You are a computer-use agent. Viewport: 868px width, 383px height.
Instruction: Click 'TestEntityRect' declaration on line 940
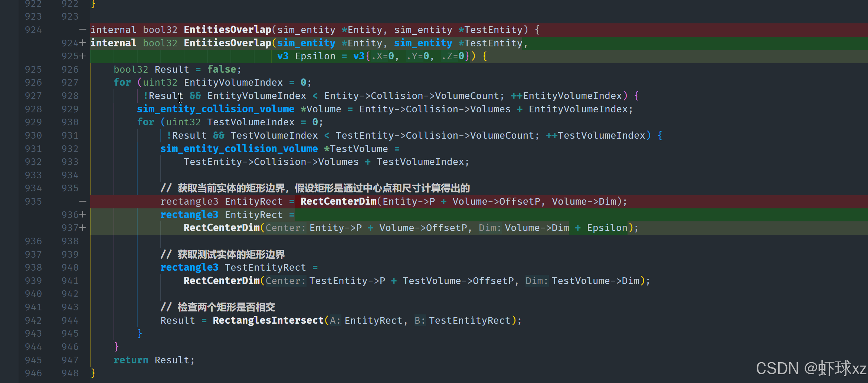point(265,267)
